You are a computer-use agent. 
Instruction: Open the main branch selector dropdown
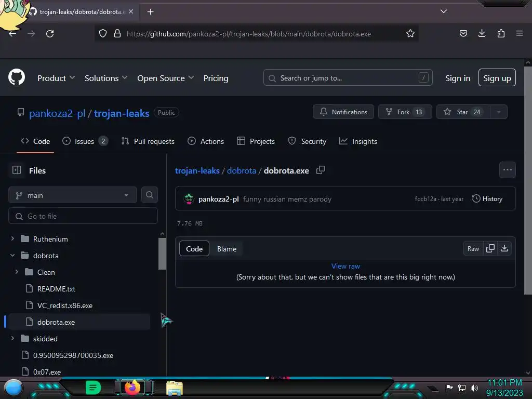[73, 195]
